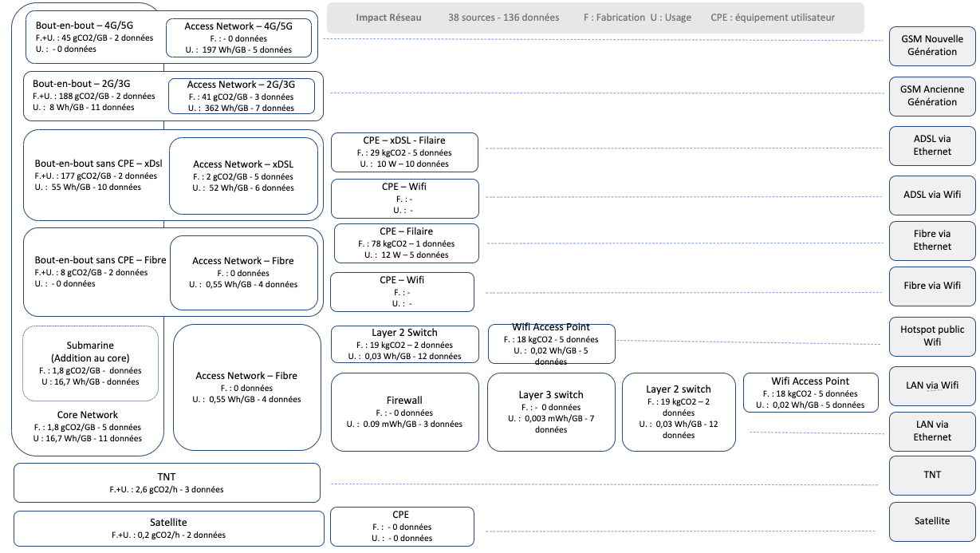This screenshot has height=553, width=980.
Task: Click the CPE – xDSL - Filaire box
Action: (x=404, y=152)
